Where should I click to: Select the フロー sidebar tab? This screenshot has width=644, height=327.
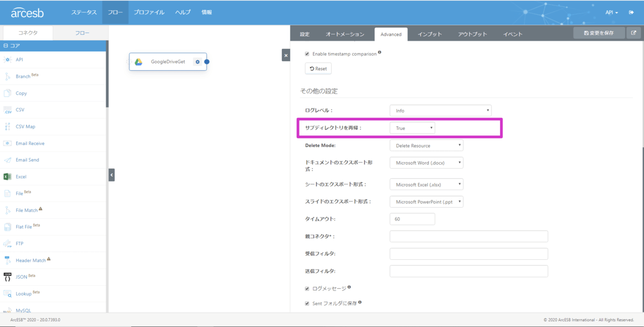[82, 33]
